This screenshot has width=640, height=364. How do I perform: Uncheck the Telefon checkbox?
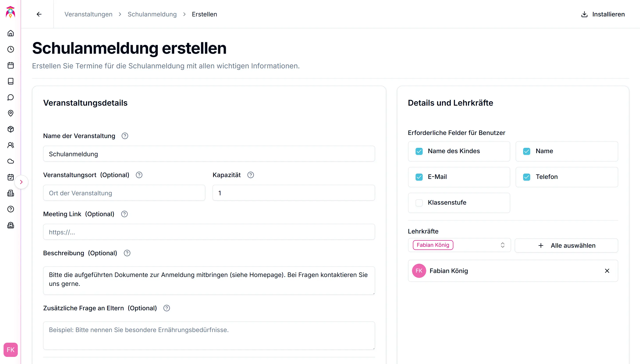tap(527, 177)
